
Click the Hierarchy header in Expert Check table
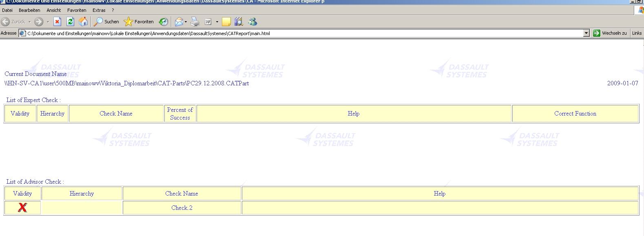[x=52, y=114]
